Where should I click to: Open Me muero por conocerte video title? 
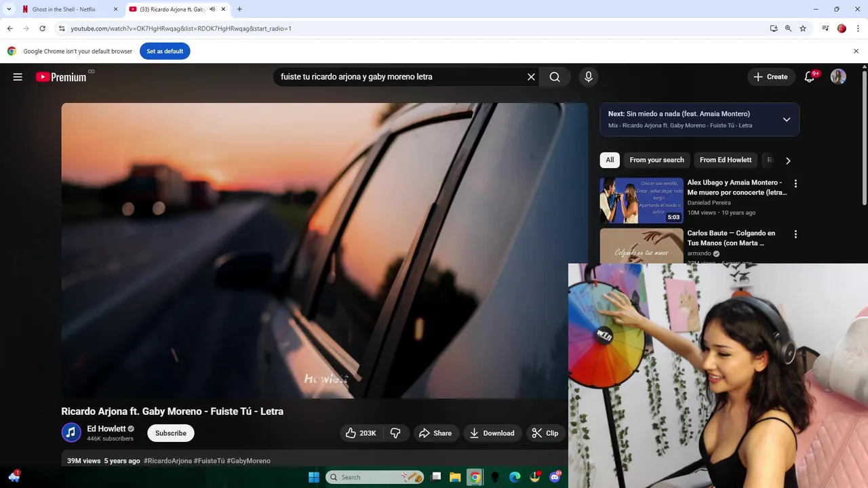[737, 187]
